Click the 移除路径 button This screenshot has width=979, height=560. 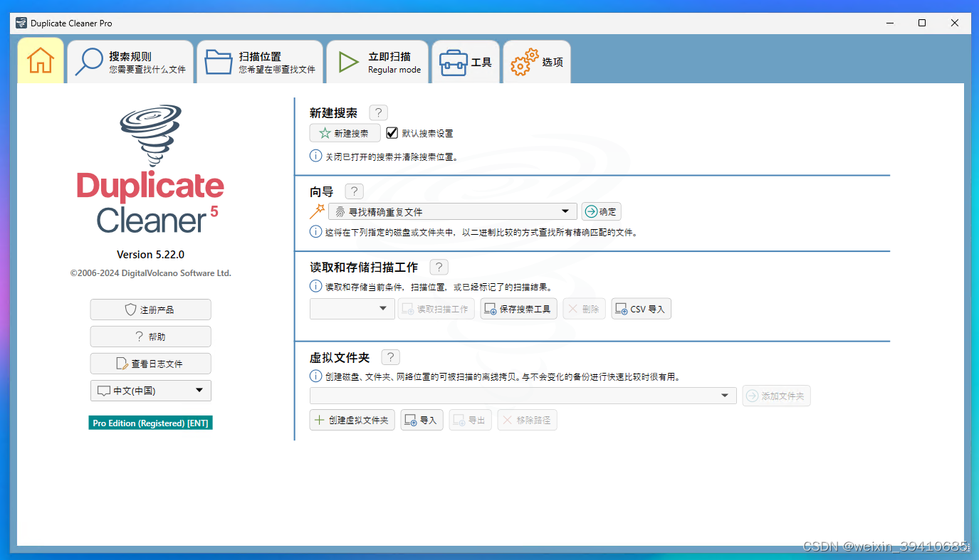click(x=527, y=420)
